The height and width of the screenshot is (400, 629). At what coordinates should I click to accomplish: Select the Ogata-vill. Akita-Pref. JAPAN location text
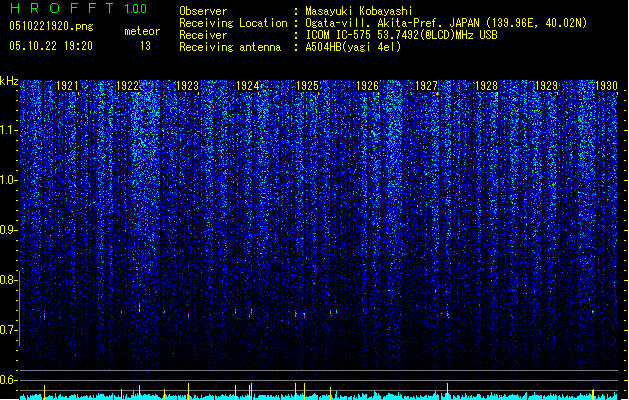click(x=446, y=23)
